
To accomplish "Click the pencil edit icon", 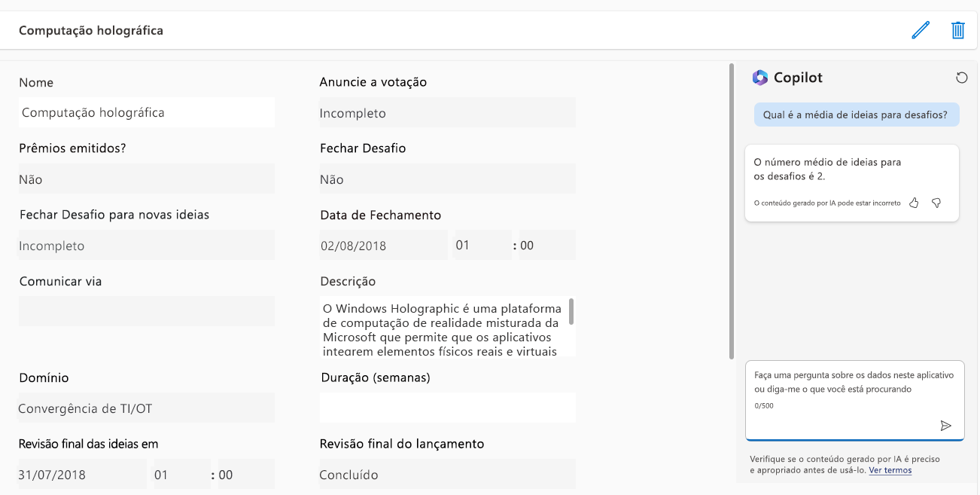I will (921, 30).
